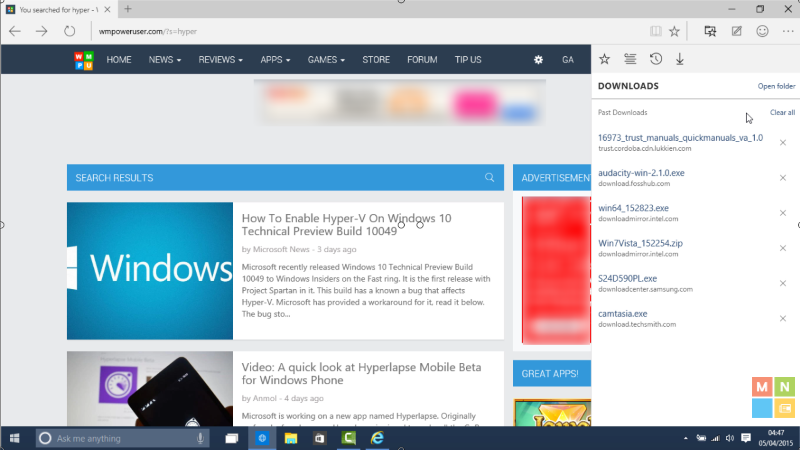Add page to favorites with star icon
The height and width of the screenshot is (450, 800).
(x=675, y=31)
